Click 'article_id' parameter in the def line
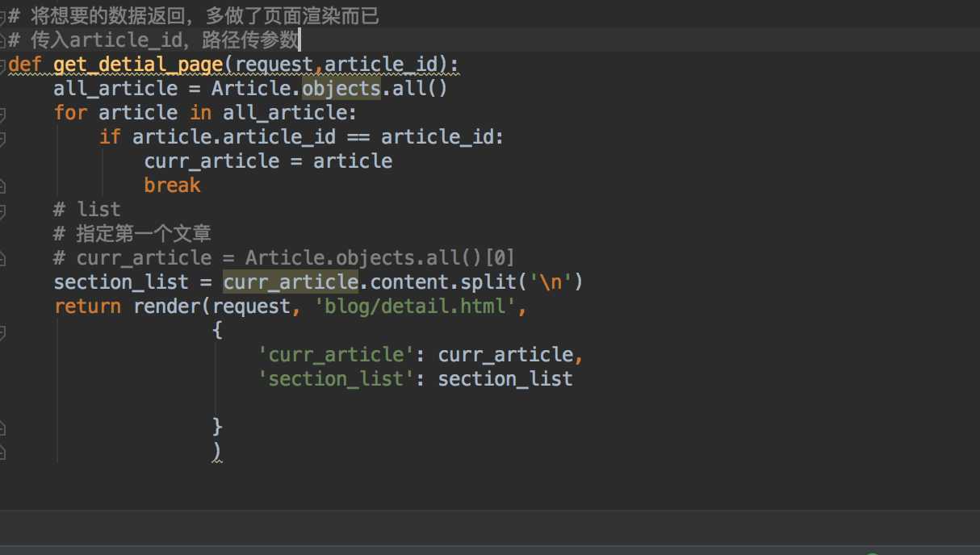The width and height of the screenshot is (980, 555). coord(381,65)
